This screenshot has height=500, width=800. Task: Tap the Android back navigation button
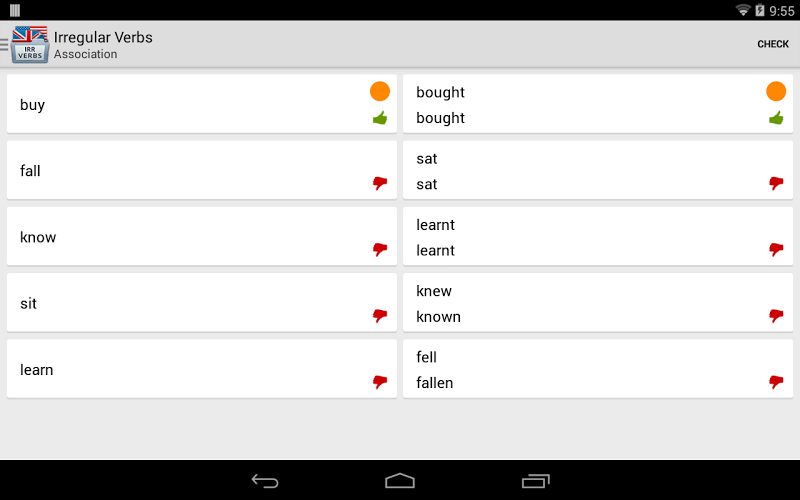pos(265,481)
